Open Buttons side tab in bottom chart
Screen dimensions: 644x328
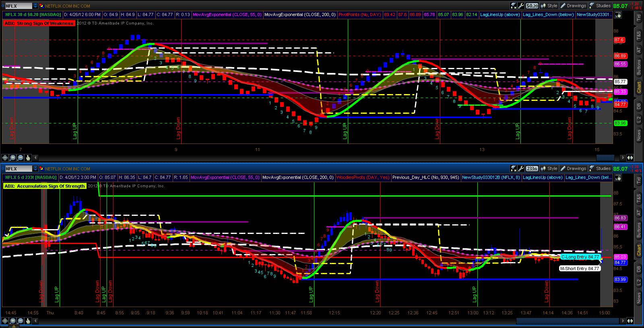coord(639,230)
